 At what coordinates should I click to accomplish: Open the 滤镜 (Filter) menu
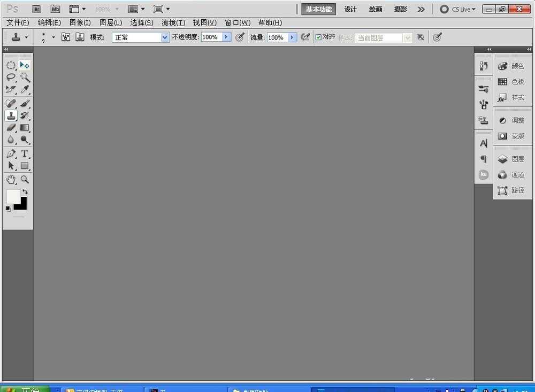pos(172,22)
